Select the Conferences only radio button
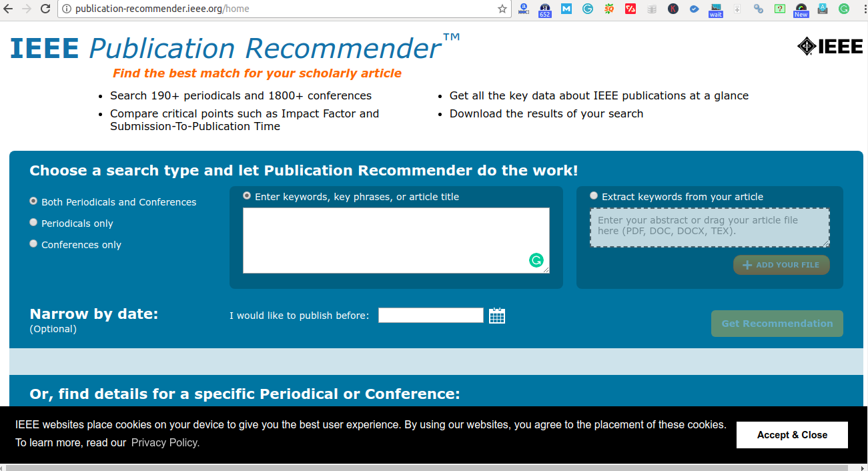 [33, 244]
